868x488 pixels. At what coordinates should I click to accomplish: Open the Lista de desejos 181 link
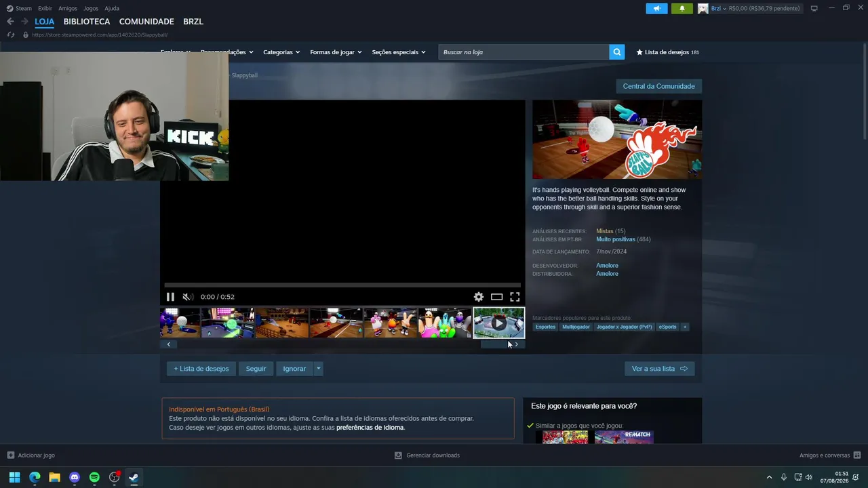click(667, 52)
